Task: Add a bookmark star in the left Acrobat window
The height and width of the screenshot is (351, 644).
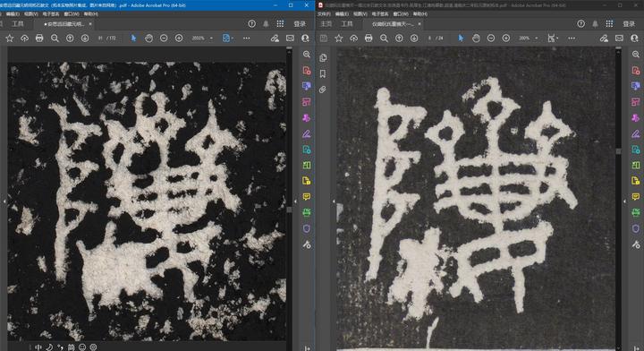Action: 10,39
